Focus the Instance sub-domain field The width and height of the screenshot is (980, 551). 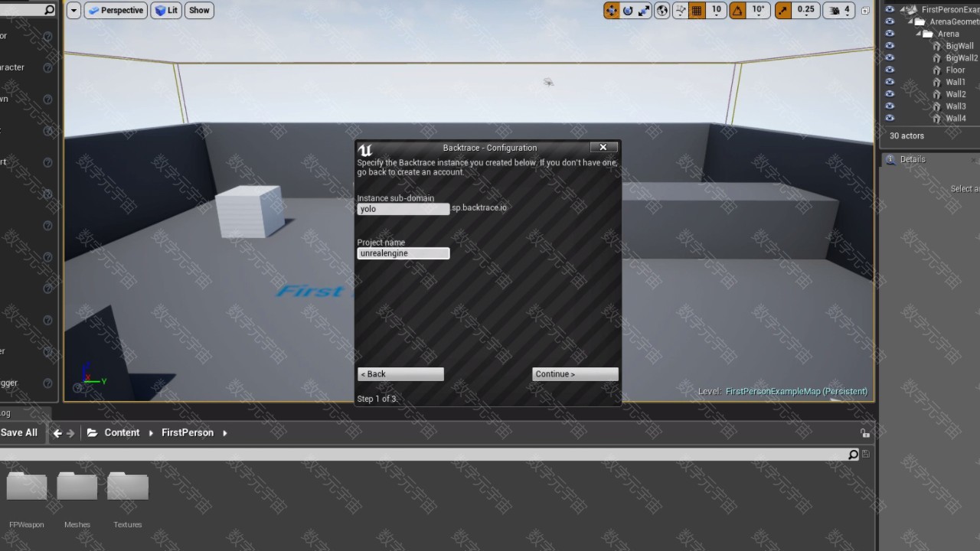point(403,209)
